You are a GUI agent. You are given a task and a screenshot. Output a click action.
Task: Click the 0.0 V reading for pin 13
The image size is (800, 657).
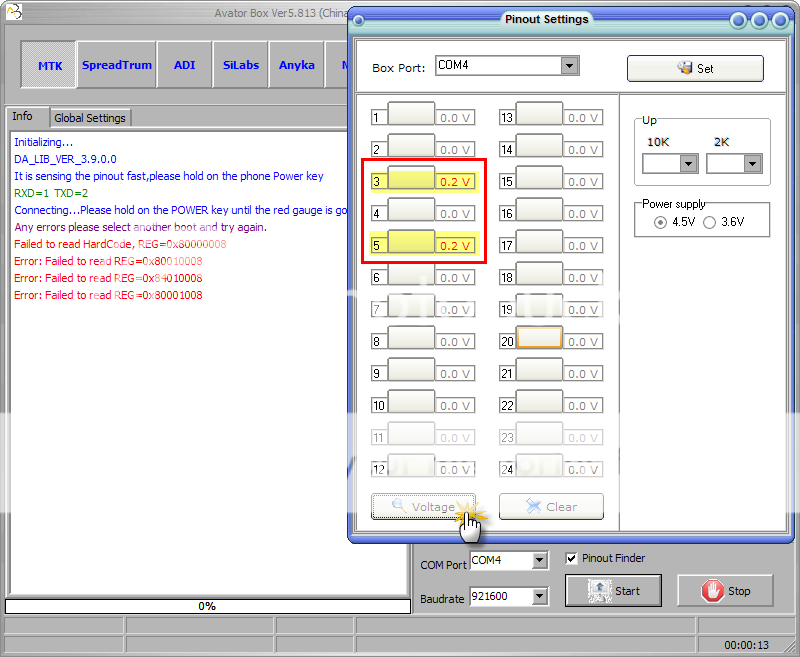pyautogui.click(x=583, y=118)
